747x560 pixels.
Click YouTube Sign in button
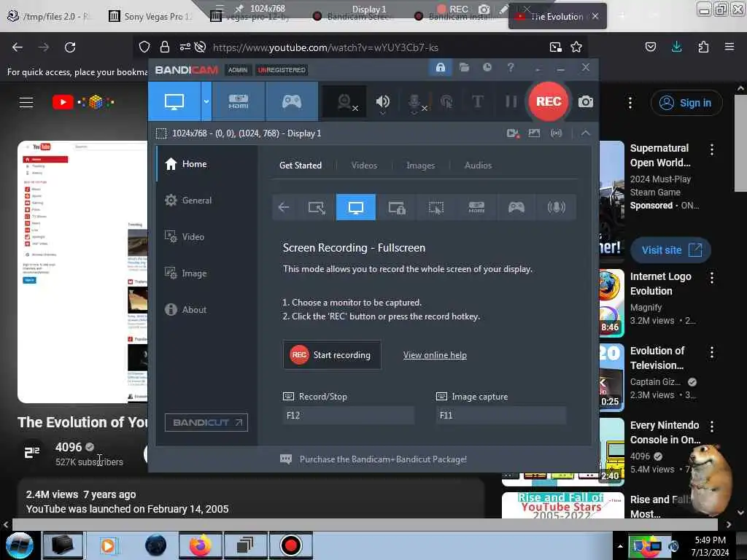[686, 103]
